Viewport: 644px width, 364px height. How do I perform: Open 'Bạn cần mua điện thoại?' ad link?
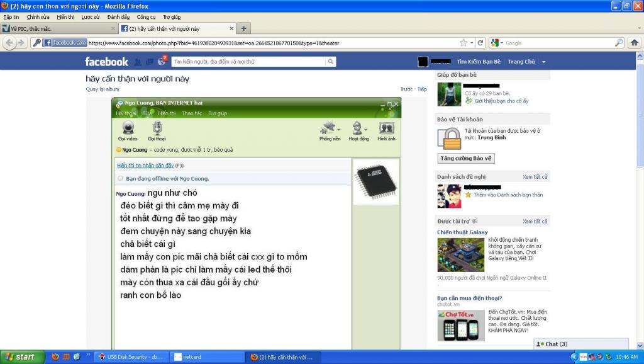tap(469, 299)
